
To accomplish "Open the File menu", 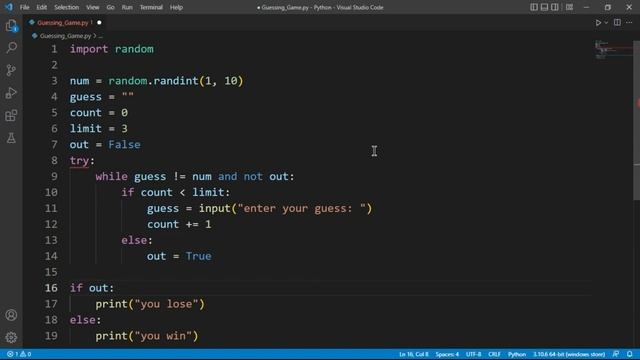I will pyautogui.click(x=24, y=7).
